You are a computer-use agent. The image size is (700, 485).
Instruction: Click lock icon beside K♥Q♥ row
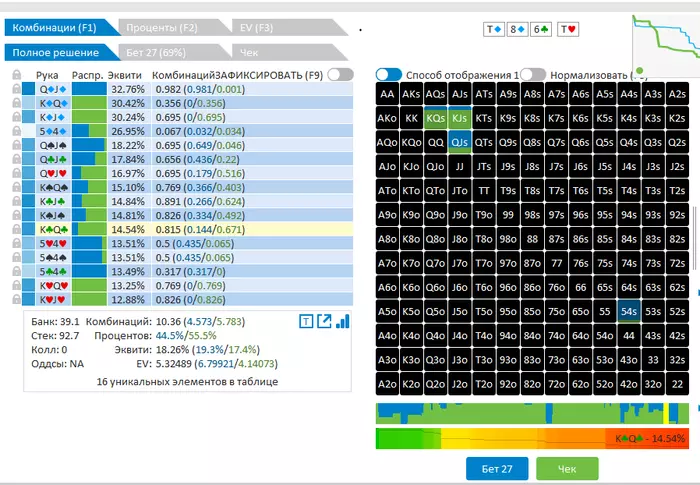16,285
